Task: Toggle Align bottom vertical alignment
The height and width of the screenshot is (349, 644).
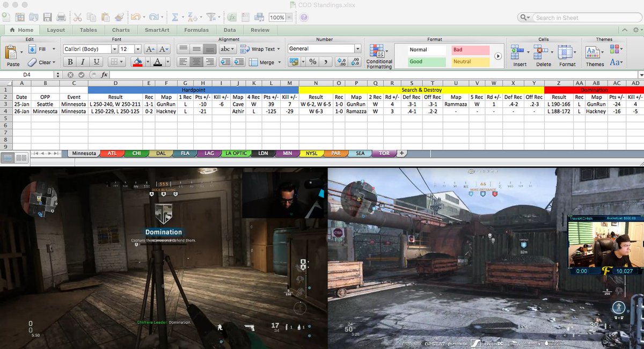Action: pyautogui.click(x=210, y=49)
